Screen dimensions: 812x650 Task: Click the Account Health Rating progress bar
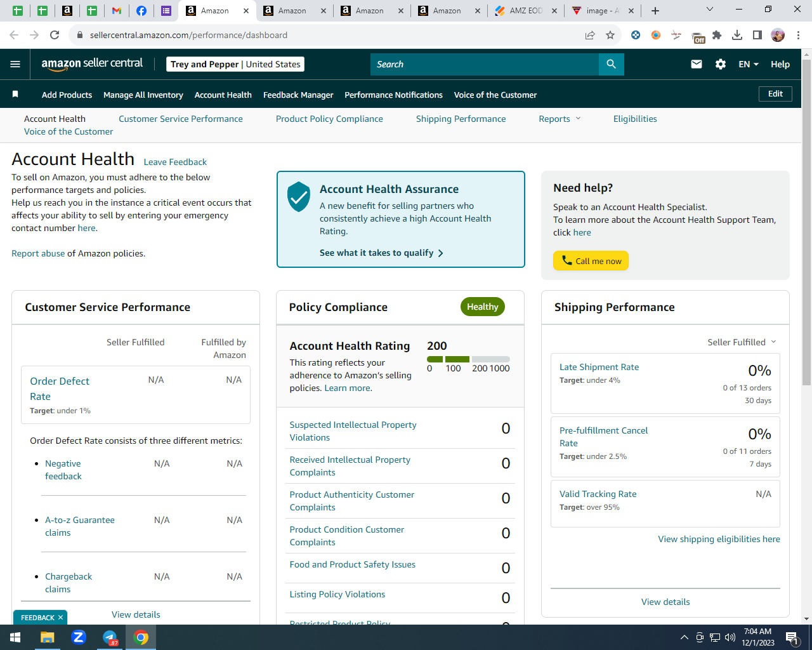tap(469, 359)
